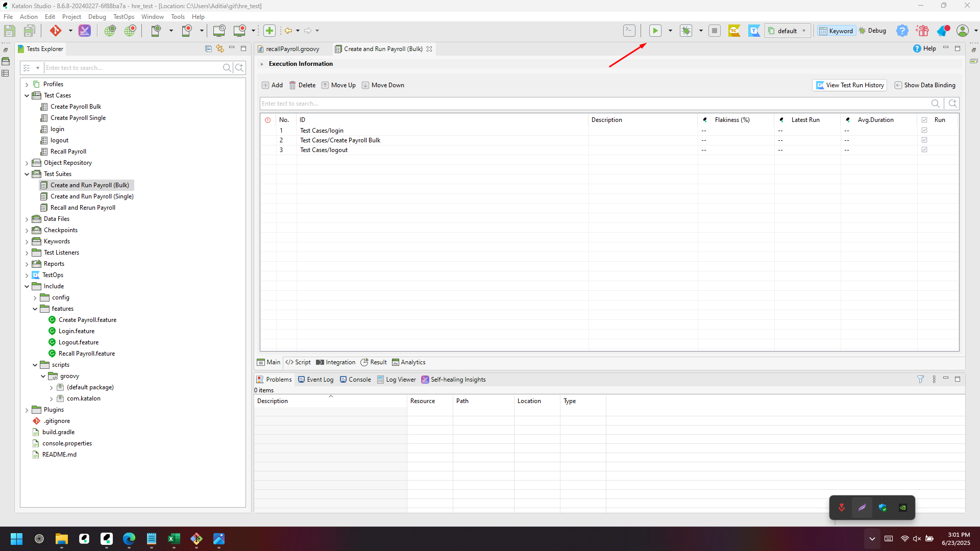980x551 pixels.
Task: Click the Save All toolbar icon
Action: coord(30,31)
